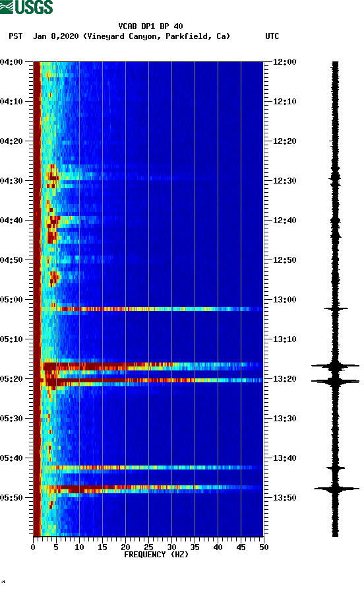The image size is (364, 589).
Task: Click the 04:50 PST time label
Action: tap(11, 260)
